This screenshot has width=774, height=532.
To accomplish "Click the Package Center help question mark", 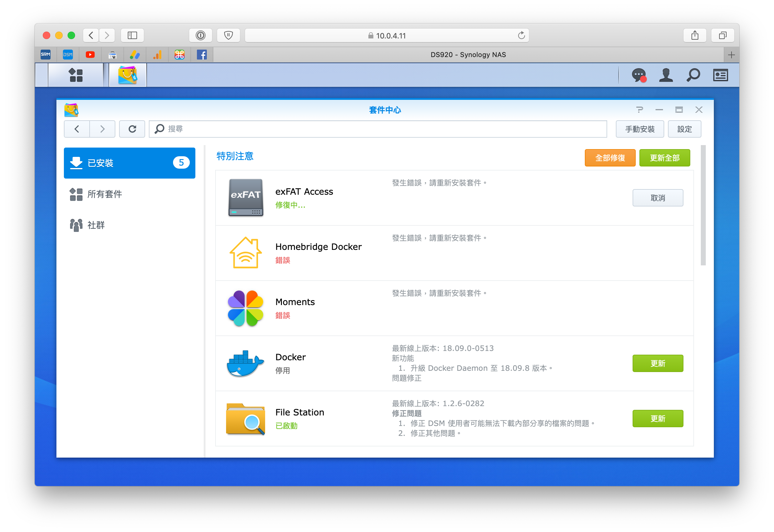I will pos(639,110).
